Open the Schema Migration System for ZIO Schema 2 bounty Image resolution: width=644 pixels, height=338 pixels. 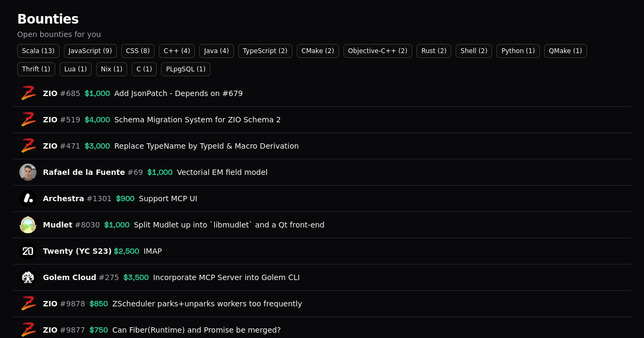point(197,120)
